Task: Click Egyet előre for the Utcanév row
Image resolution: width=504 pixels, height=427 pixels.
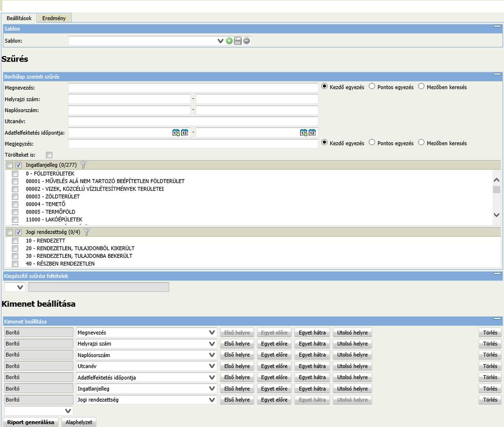Action: [274, 366]
